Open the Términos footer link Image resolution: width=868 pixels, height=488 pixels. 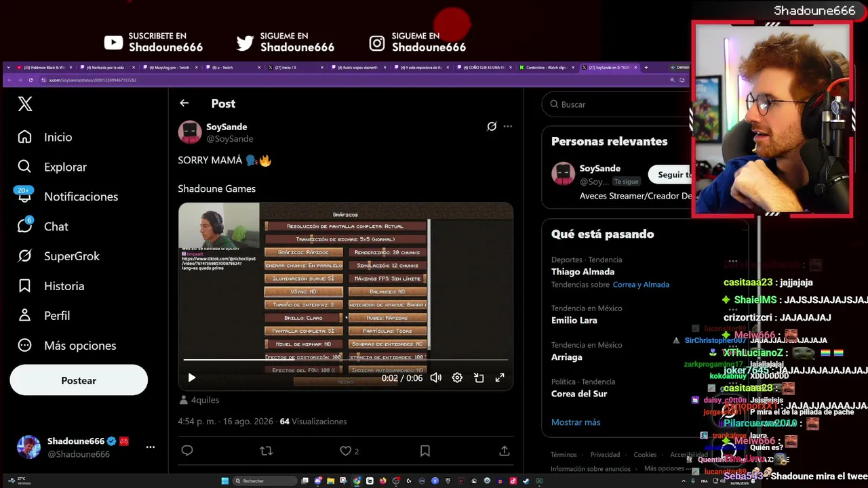point(564,455)
